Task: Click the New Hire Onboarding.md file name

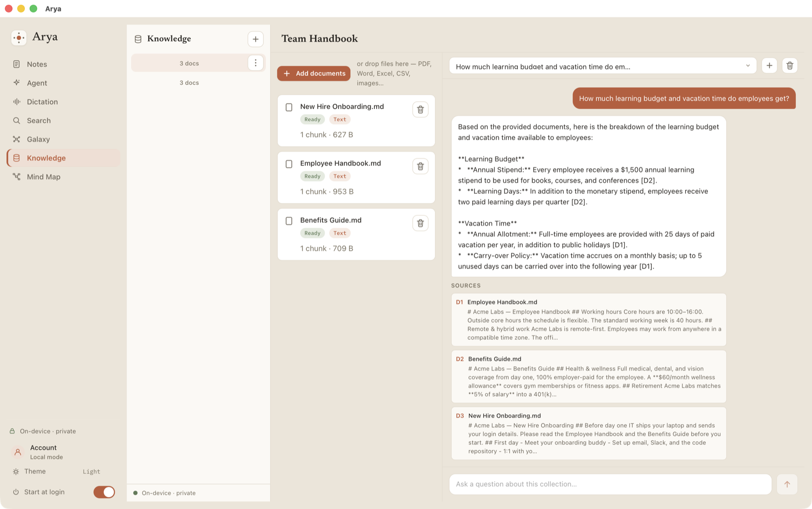Action: click(x=342, y=106)
